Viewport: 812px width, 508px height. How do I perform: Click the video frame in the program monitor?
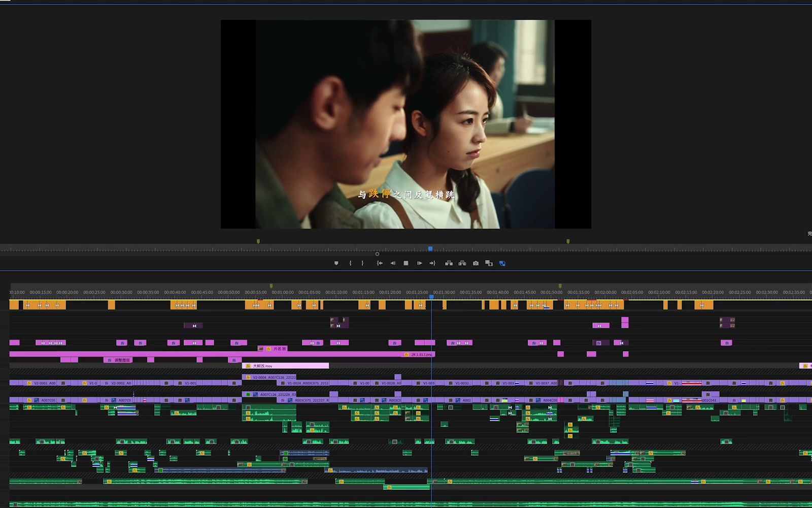[406, 124]
